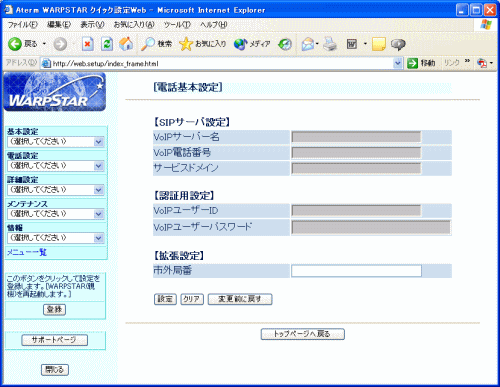
Task: Click the URL address bar text
Action: coord(106,63)
